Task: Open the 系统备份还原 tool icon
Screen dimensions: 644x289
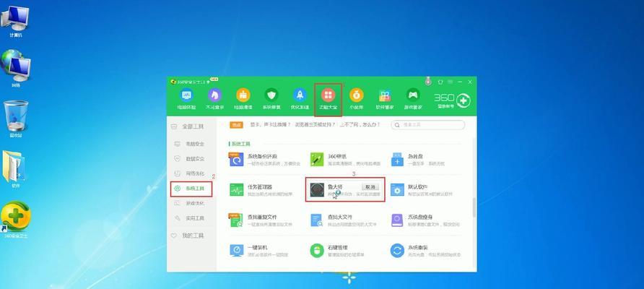Action: (236, 160)
